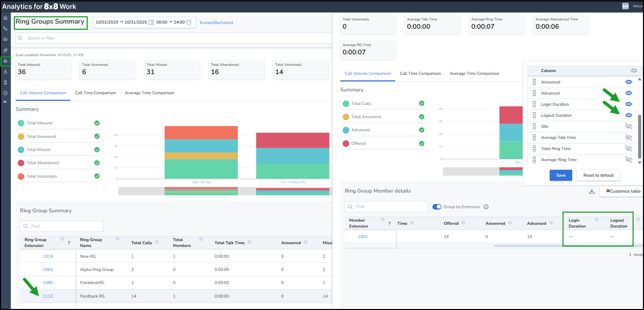
Task: Uncheck Total Missed in the Summary legend
Action: 97,150
